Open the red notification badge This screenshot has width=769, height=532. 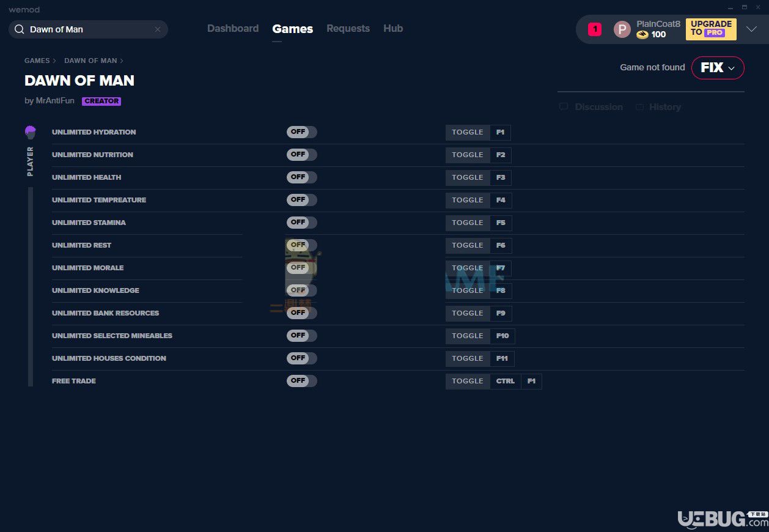click(x=595, y=29)
